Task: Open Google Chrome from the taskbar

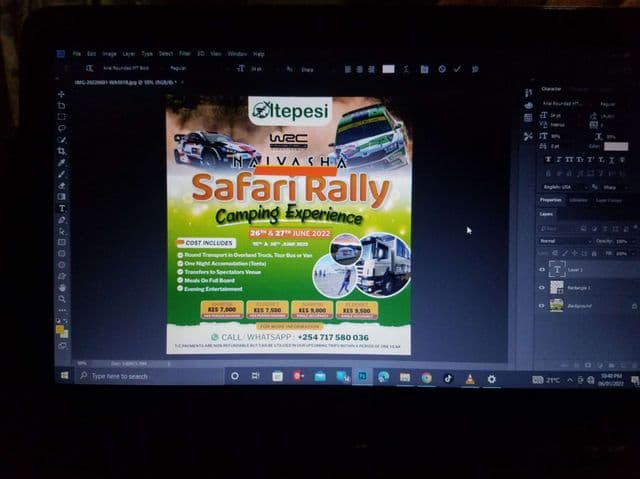Action: (427, 378)
